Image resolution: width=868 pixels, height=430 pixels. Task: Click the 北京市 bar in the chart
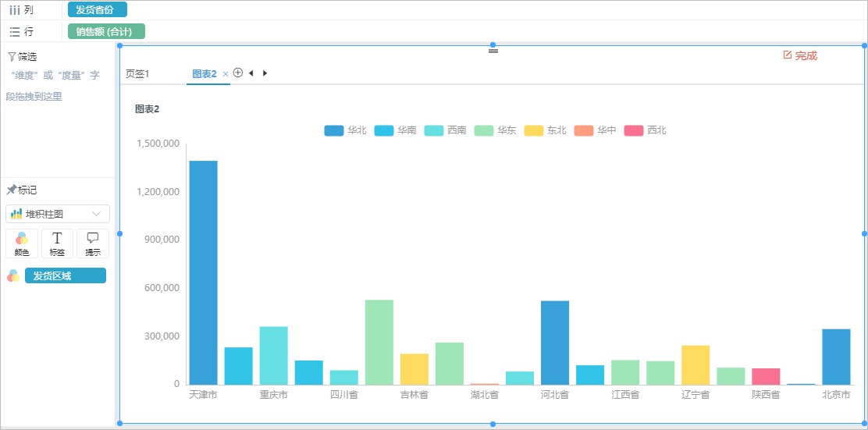tap(836, 357)
